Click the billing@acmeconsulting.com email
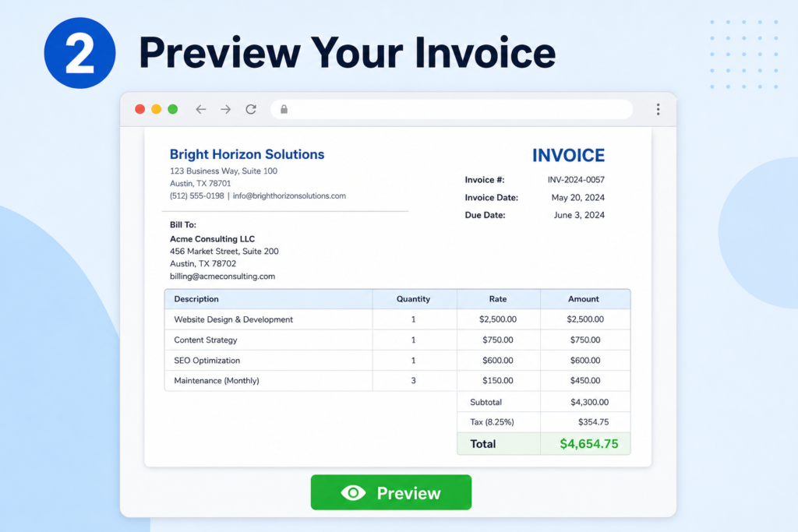 click(x=222, y=277)
